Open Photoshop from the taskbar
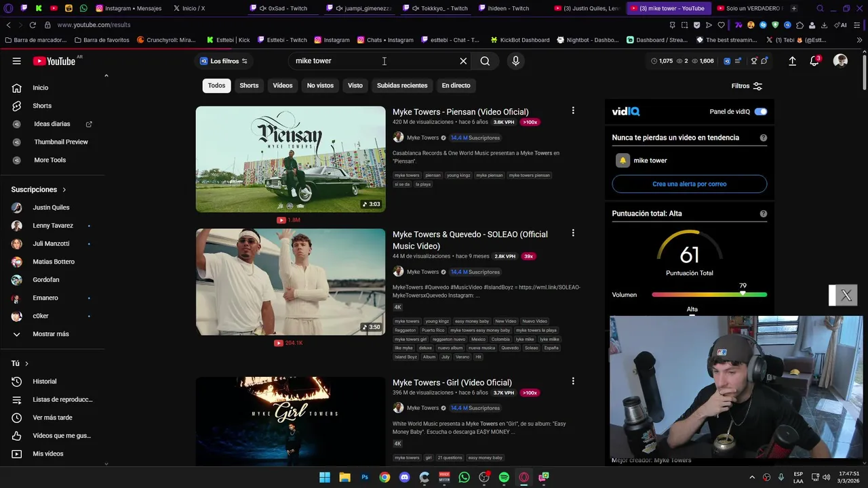868x488 pixels. [365, 477]
